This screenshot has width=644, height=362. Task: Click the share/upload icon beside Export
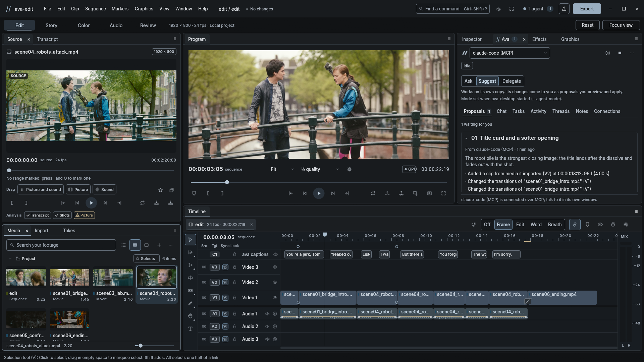pyautogui.click(x=564, y=9)
